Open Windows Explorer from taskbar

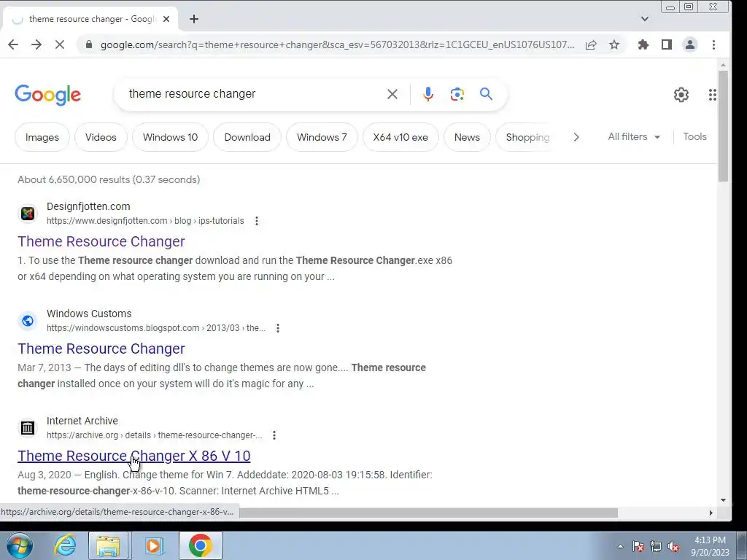point(109,545)
